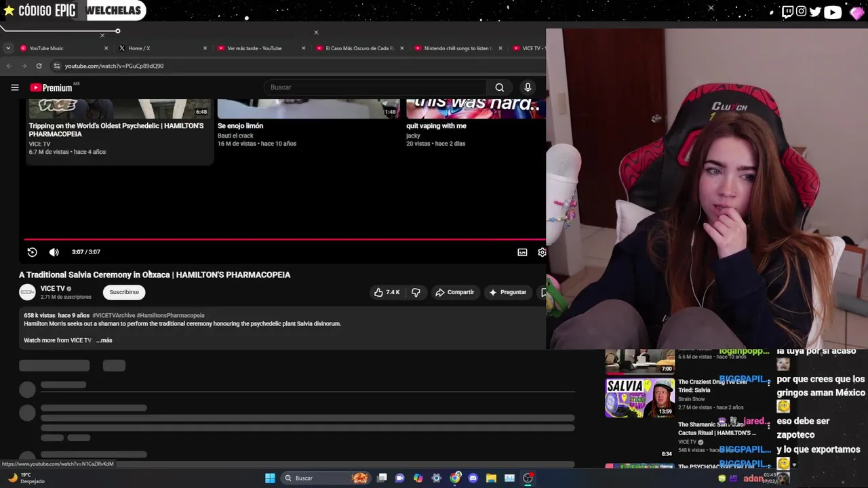Open the Twitter icon in the overlay
The width and height of the screenshot is (868, 488).
[815, 11]
